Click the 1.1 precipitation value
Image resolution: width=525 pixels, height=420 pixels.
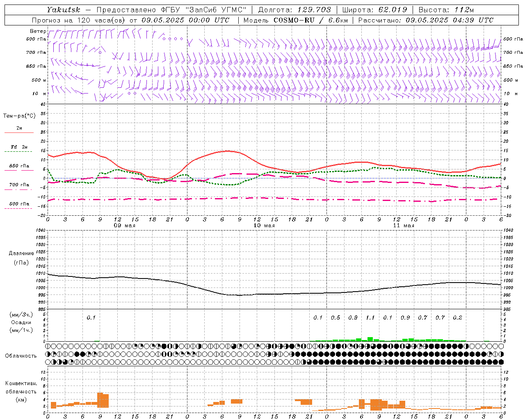(x=370, y=317)
